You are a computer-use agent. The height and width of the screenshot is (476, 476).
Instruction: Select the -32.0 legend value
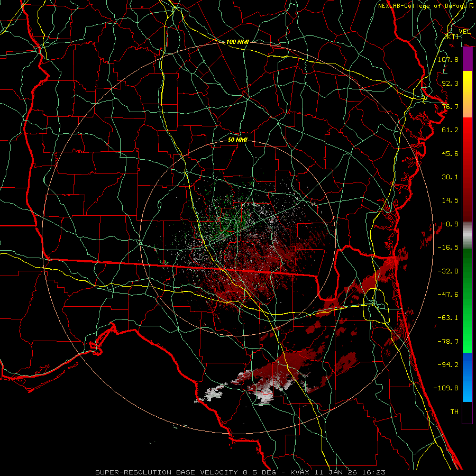point(448,271)
